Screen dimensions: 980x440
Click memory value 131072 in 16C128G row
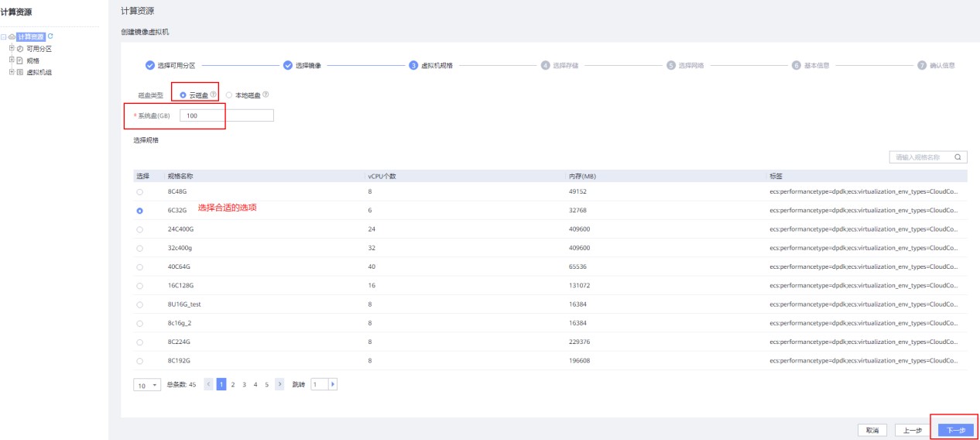pos(581,286)
